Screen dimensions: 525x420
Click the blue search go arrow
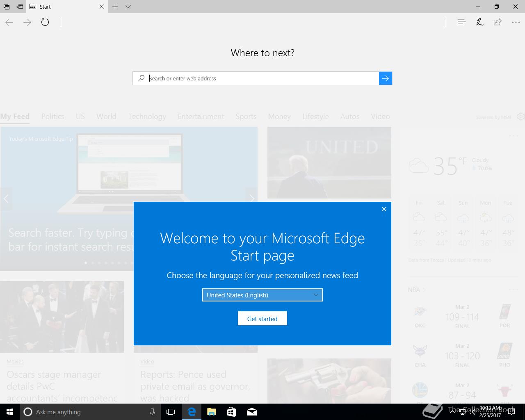coord(386,78)
